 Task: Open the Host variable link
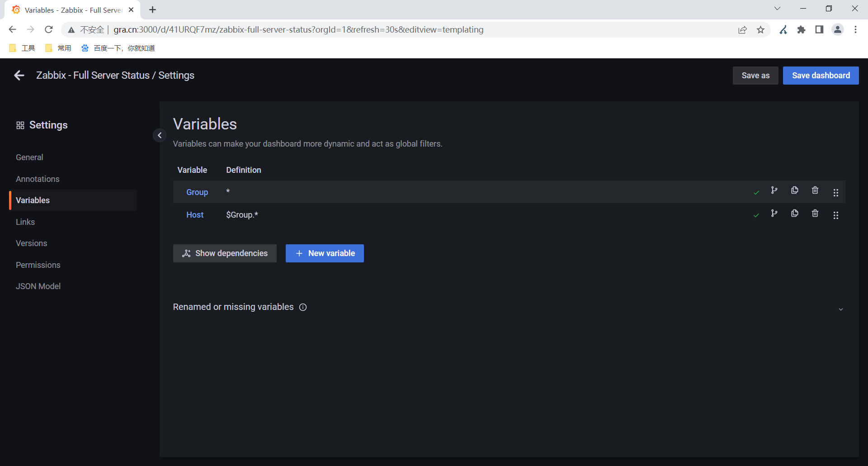[x=195, y=215]
